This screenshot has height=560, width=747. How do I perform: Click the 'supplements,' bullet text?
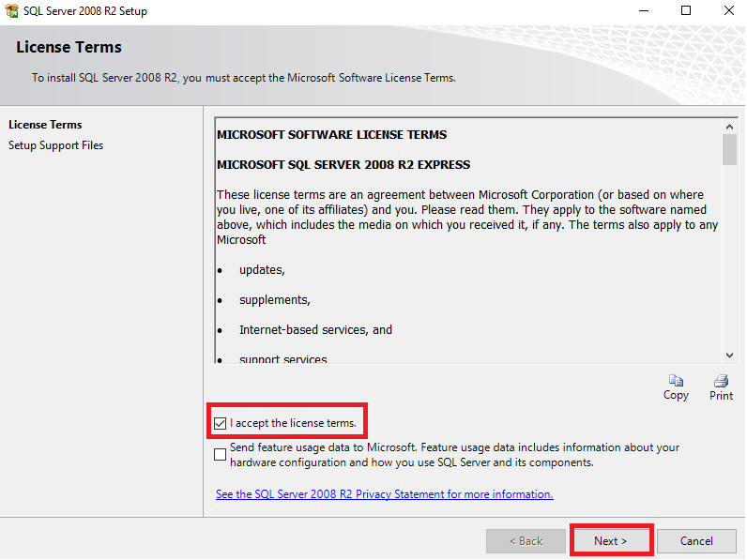275,300
